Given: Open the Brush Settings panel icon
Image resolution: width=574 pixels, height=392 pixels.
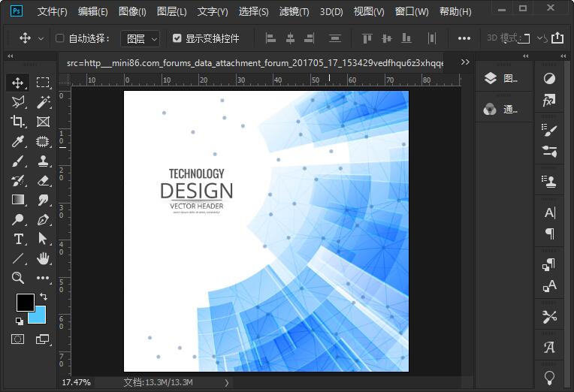Looking at the screenshot, I should point(549,151).
